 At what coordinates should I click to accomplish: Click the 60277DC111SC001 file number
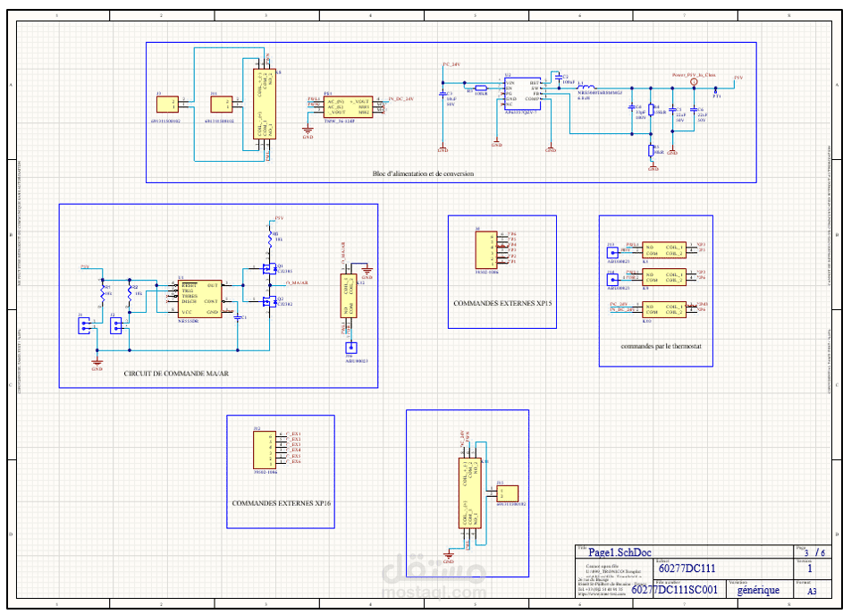[x=674, y=590]
